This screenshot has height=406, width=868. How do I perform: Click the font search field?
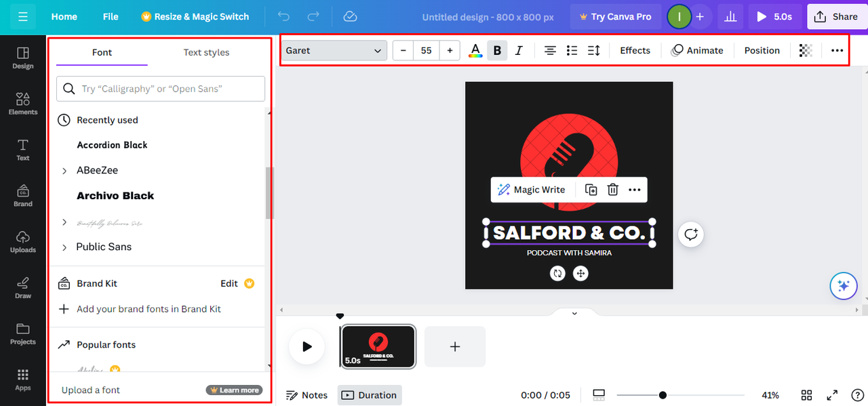(161, 88)
